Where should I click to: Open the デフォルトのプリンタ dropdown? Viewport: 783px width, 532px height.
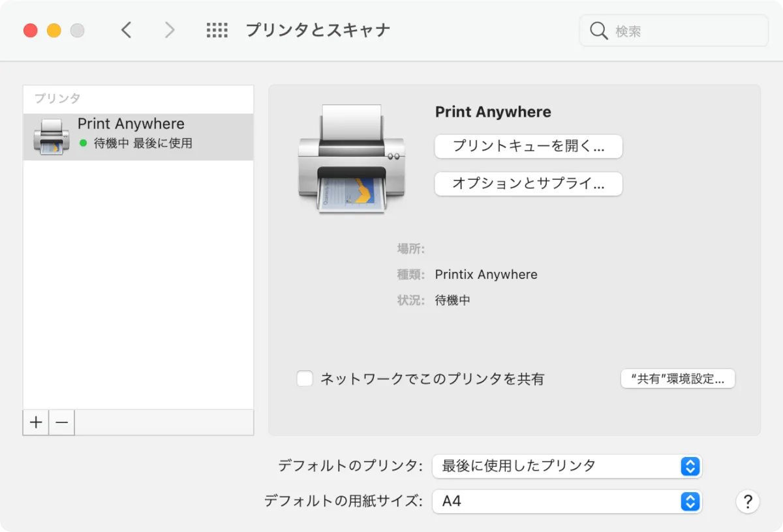[566, 466]
